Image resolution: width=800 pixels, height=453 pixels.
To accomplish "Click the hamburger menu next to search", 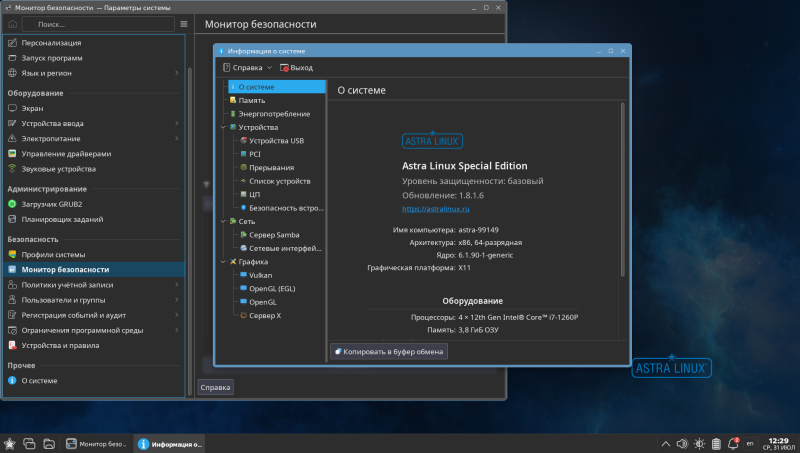I will (x=184, y=24).
